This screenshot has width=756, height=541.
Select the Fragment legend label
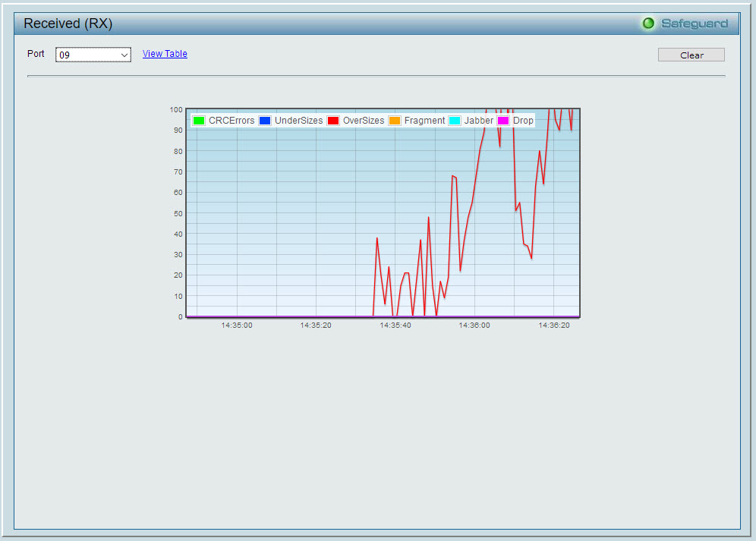click(x=424, y=121)
